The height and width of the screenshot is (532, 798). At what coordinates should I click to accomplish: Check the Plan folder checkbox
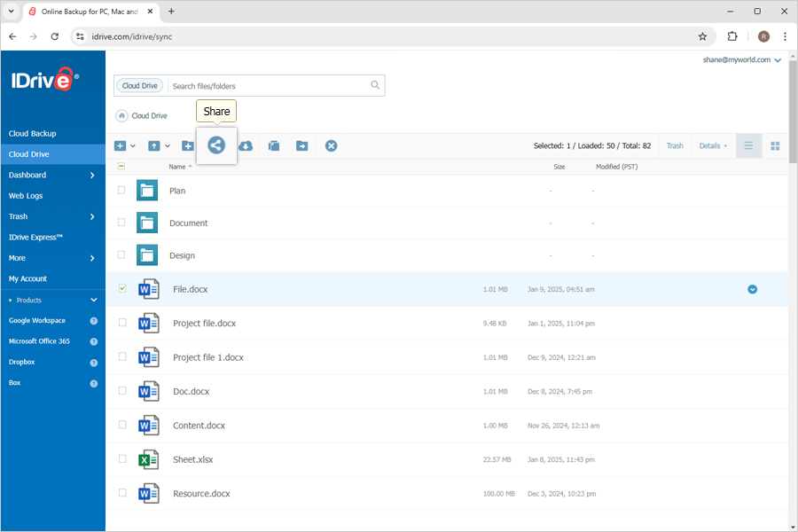click(121, 190)
